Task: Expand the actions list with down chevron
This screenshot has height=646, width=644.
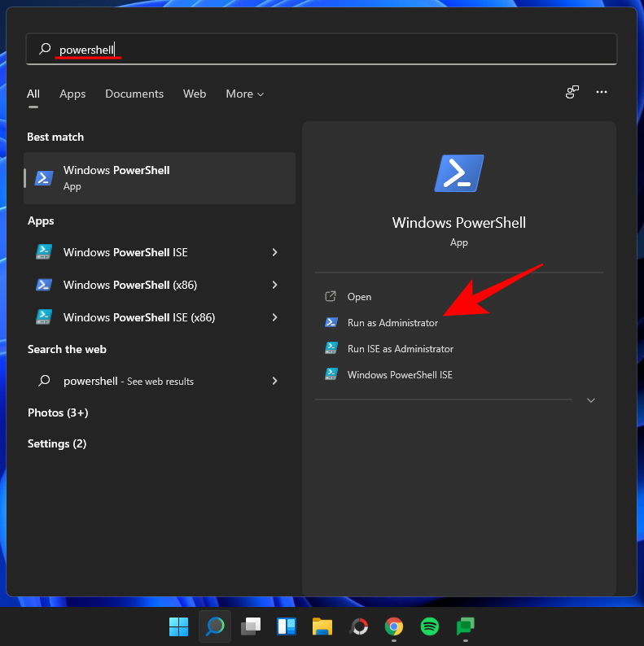Action: coord(591,400)
